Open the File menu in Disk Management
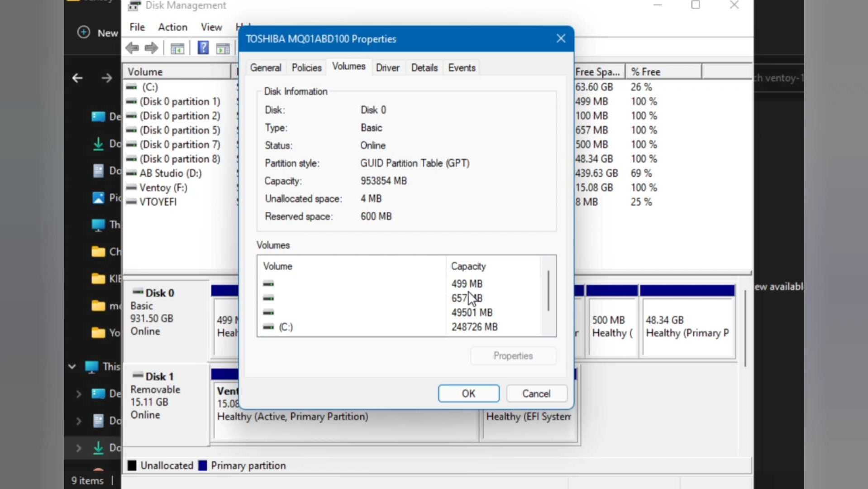Viewport: 868px width, 489px height. 137,27
